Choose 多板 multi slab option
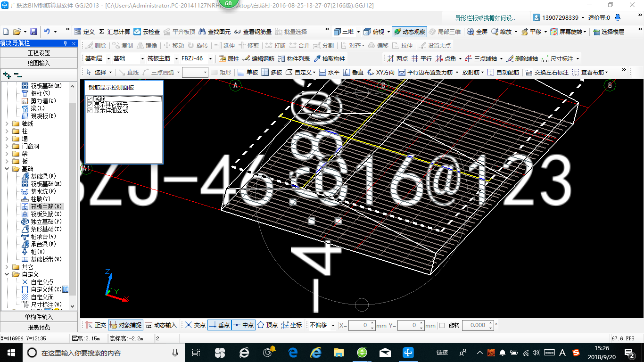 (x=272, y=72)
